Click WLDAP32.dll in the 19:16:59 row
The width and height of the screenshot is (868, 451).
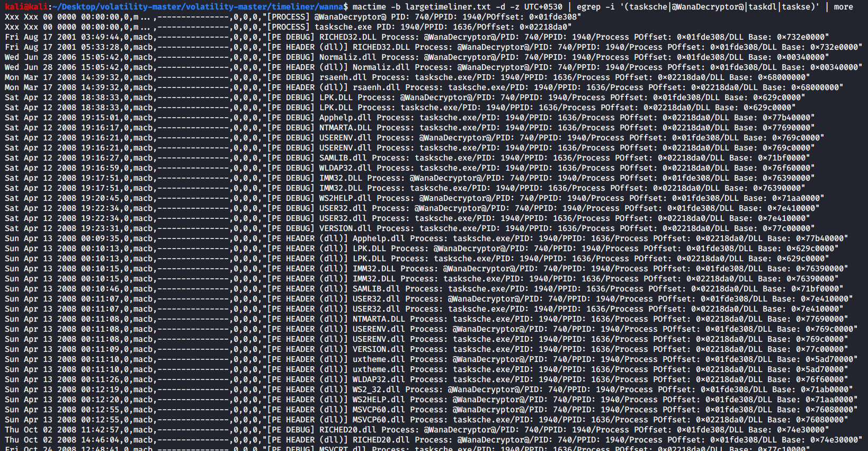point(345,167)
